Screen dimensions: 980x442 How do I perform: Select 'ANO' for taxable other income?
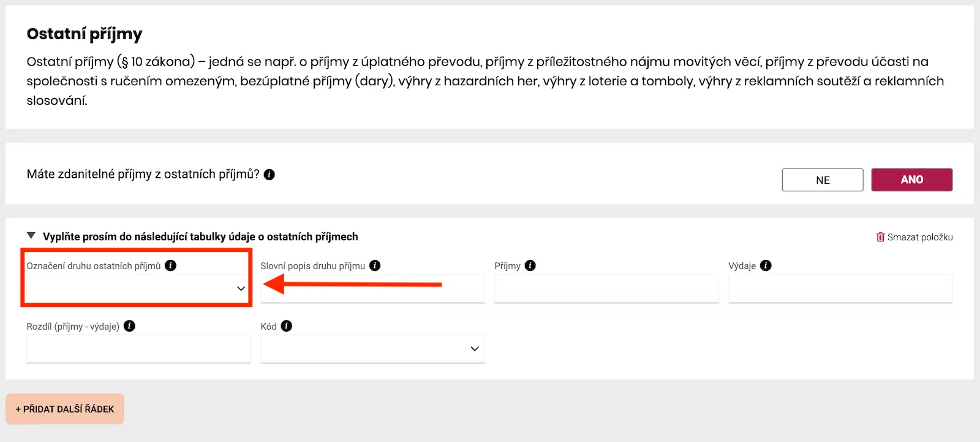(912, 180)
